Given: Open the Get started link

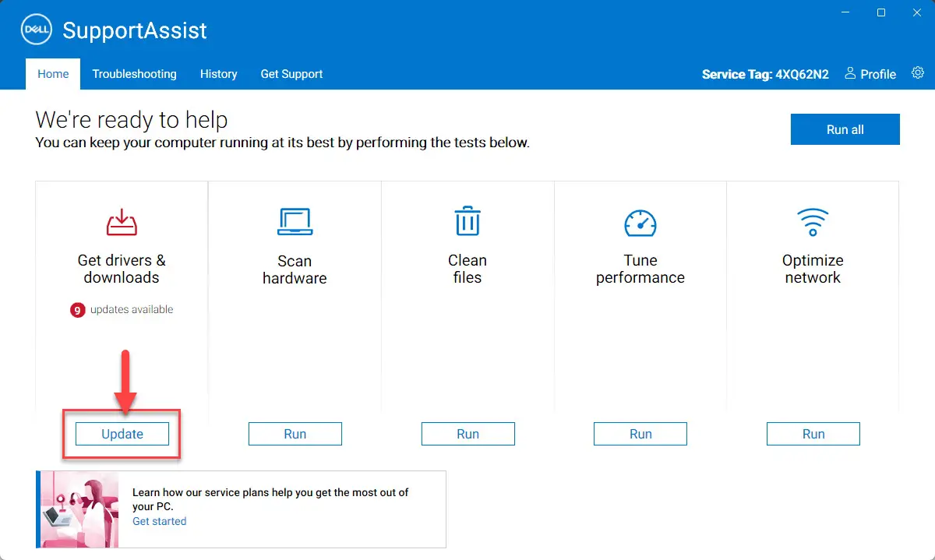Looking at the screenshot, I should 159,521.
